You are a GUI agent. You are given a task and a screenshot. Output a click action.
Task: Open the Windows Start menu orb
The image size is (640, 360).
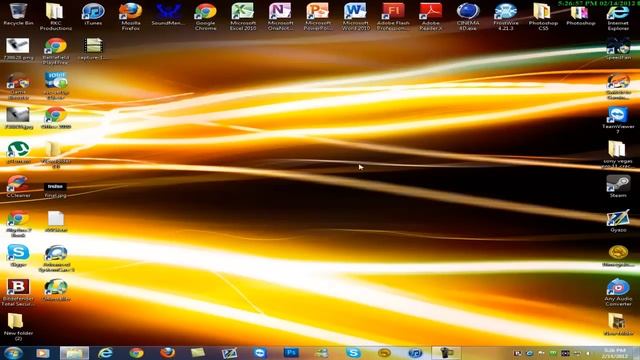point(13,353)
